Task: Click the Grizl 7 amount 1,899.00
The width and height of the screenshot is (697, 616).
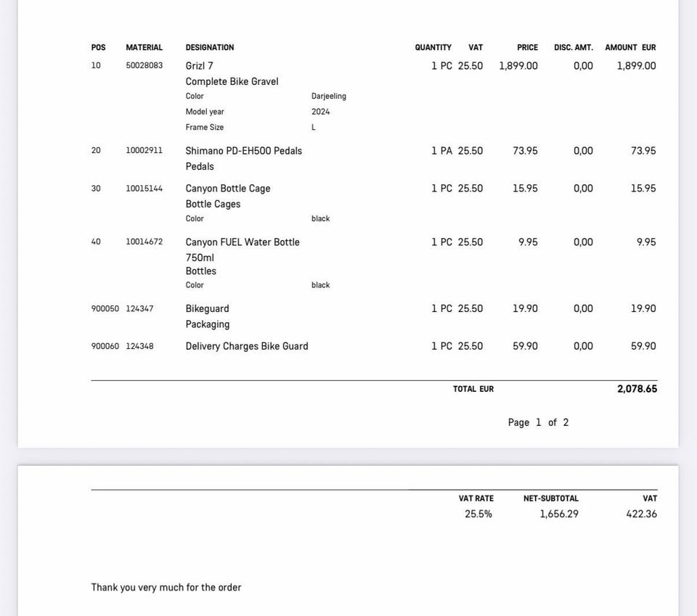Action: 636,66
